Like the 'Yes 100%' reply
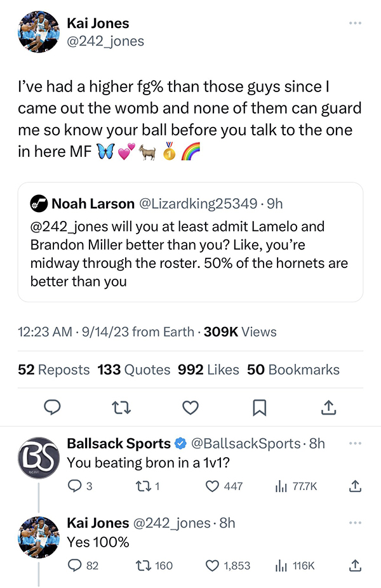Image resolution: width=381 pixels, height=588 pixels. pos(213,565)
